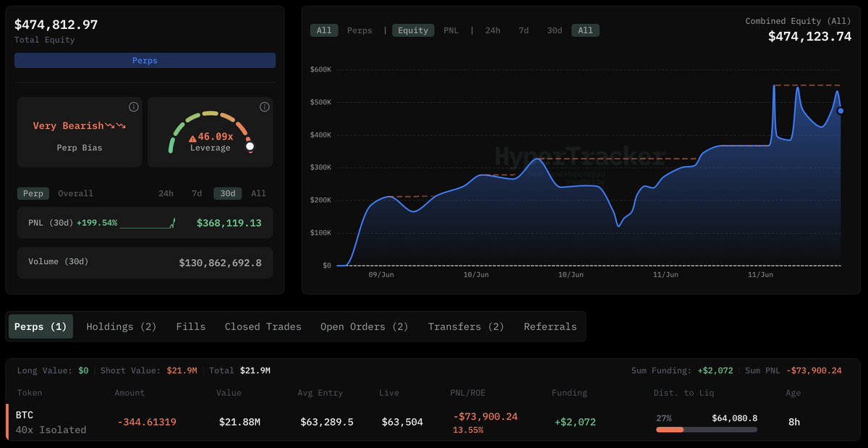
Task: Set PNL panel period to 7d
Action: pos(197,193)
